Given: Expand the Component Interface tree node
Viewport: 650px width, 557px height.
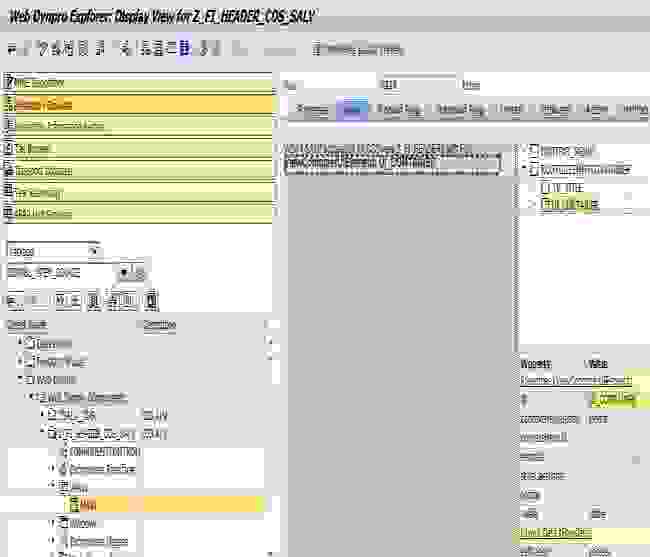Looking at the screenshot, I should pos(51,468).
